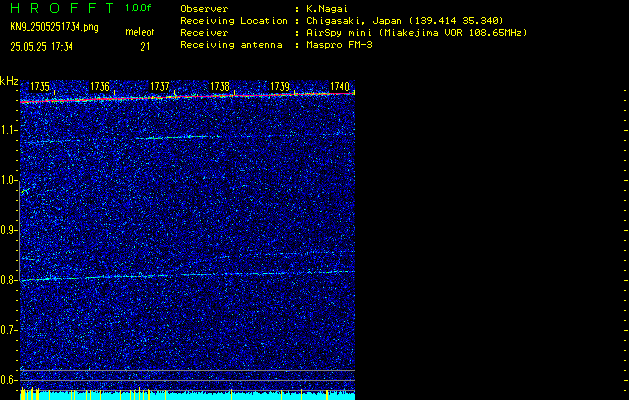Select the observer name K.Nagai
The width and height of the screenshot is (629, 400).
[x=327, y=9]
